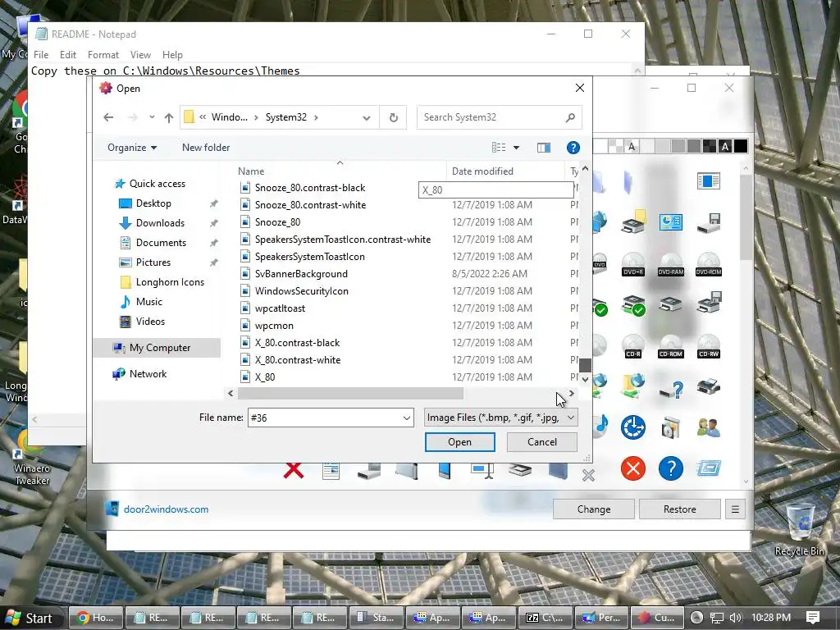Select the CD-ROM disc icon
Image resolution: width=840 pixels, height=630 pixels.
pyautogui.click(x=671, y=347)
